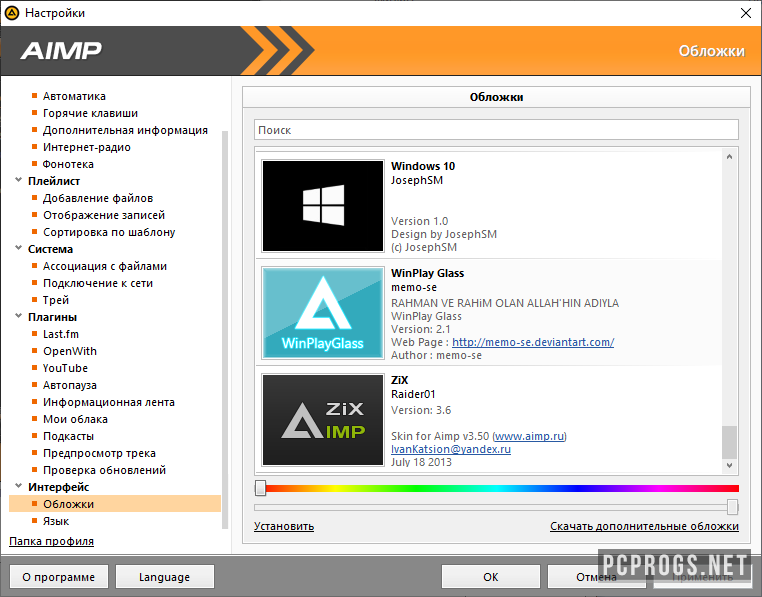Open Отображение записей settings

coord(104,215)
